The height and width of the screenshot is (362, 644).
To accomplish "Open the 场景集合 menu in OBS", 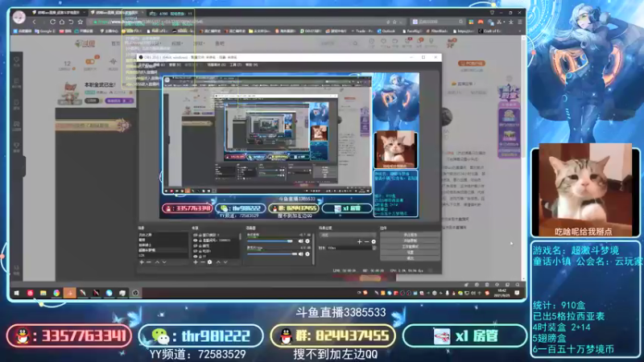I will (216, 65).
